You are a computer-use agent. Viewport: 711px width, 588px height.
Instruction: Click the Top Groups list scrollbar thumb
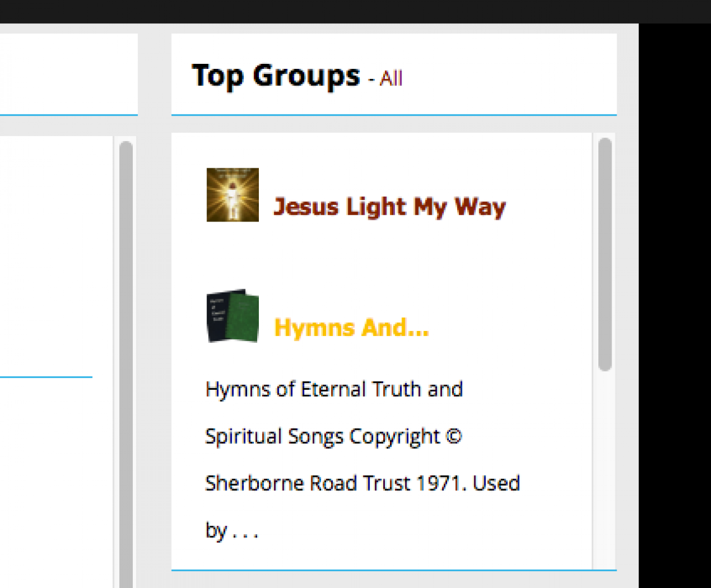coord(605,254)
